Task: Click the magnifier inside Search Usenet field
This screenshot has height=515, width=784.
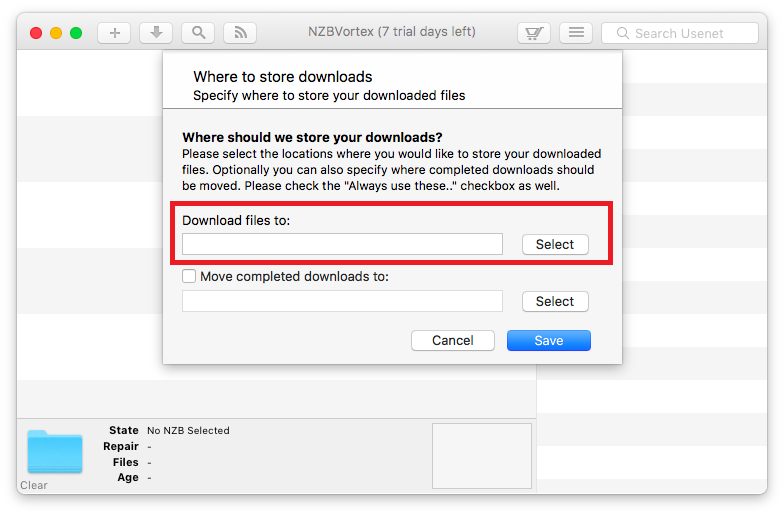Action: (x=622, y=34)
